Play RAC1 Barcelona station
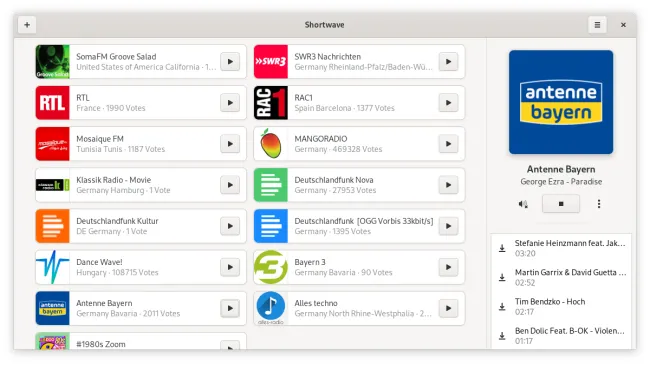The height and width of the screenshot is (365, 650). click(x=449, y=103)
